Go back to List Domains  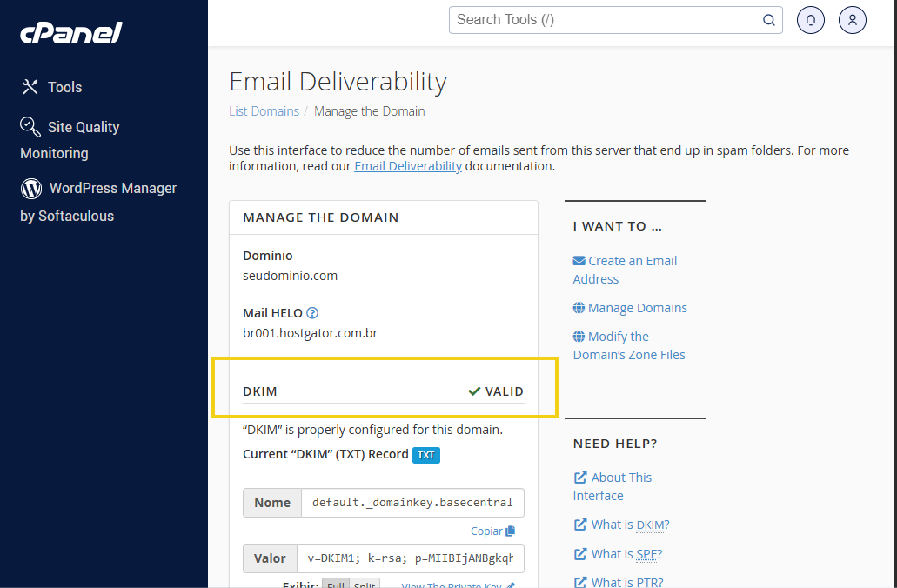click(264, 111)
